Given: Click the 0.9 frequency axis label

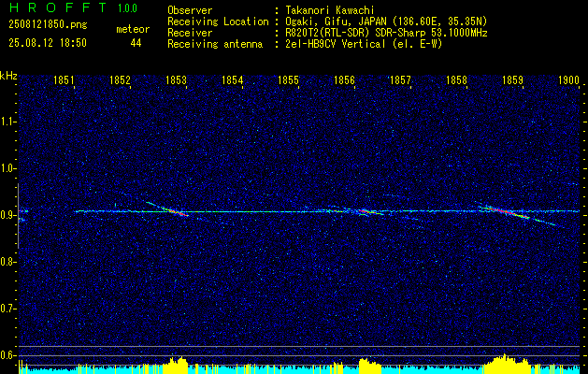Looking at the screenshot, I should pos(7,215).
